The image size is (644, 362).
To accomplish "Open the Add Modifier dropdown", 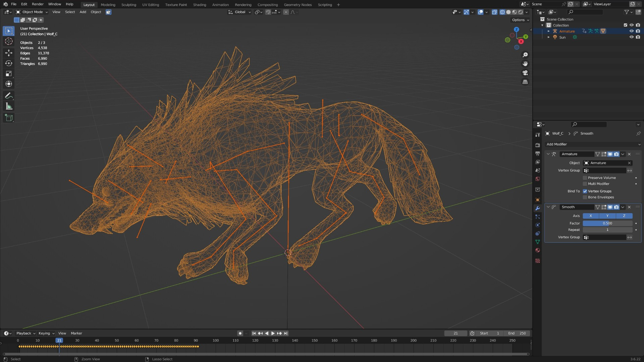I will pyautogui.click(x=593, y=144).
